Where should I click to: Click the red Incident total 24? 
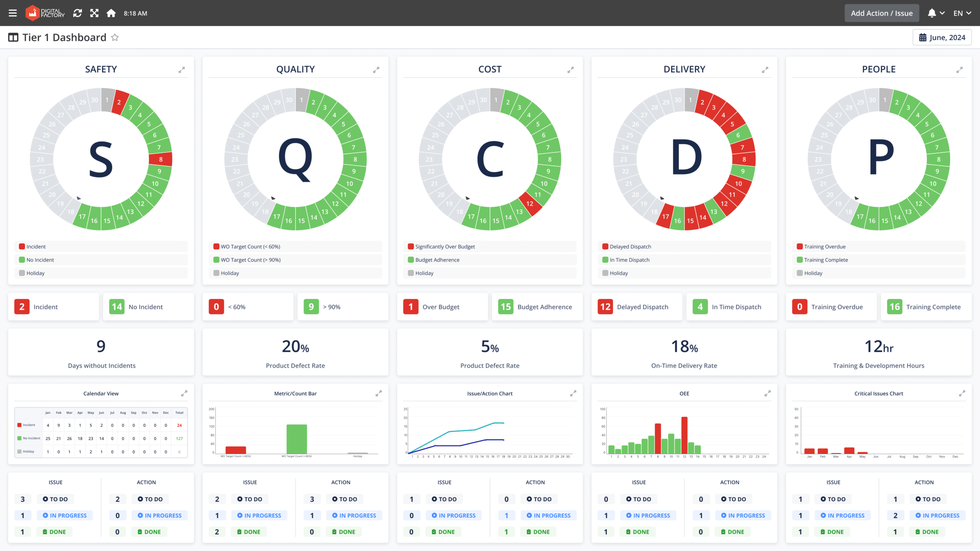tap(179, 425)
